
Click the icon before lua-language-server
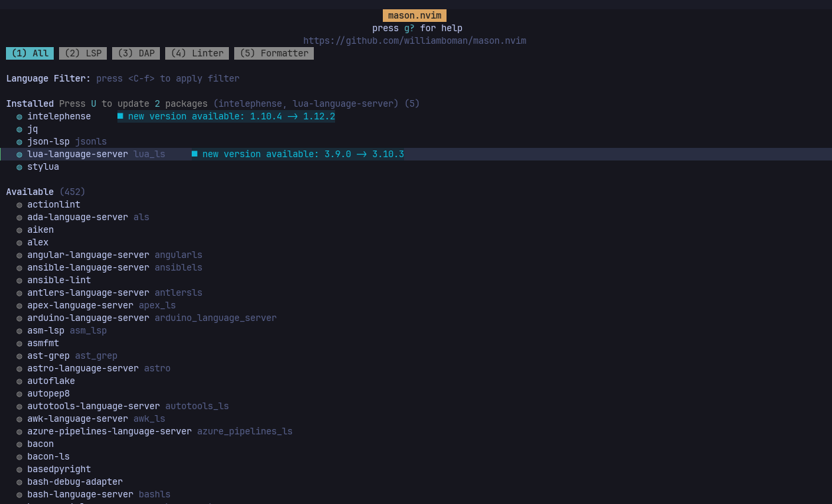click(19, 155)
